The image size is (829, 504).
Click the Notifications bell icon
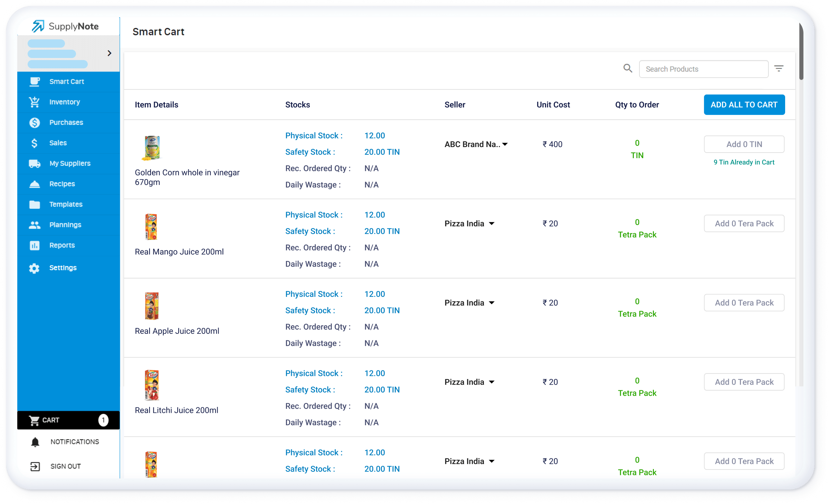click(x=35, y=441)
